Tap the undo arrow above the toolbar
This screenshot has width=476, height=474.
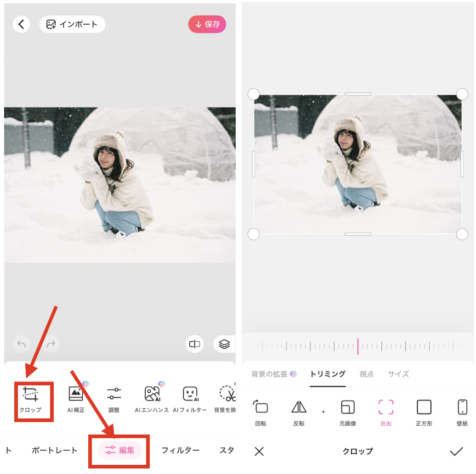(21, 344)
